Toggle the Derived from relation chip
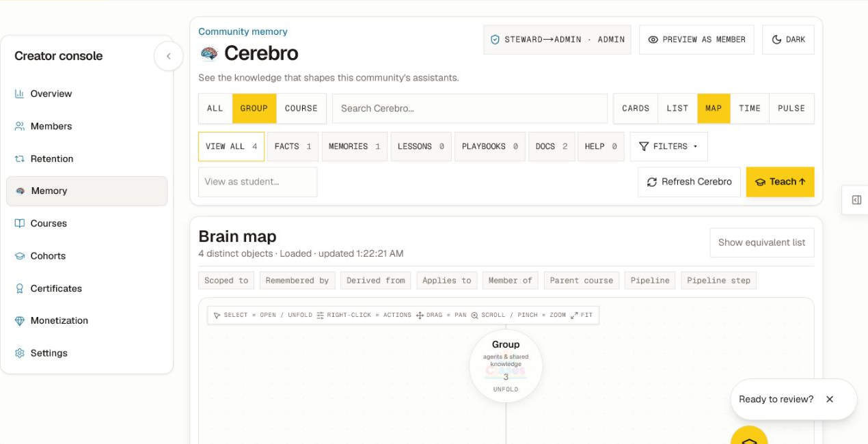 376,280
